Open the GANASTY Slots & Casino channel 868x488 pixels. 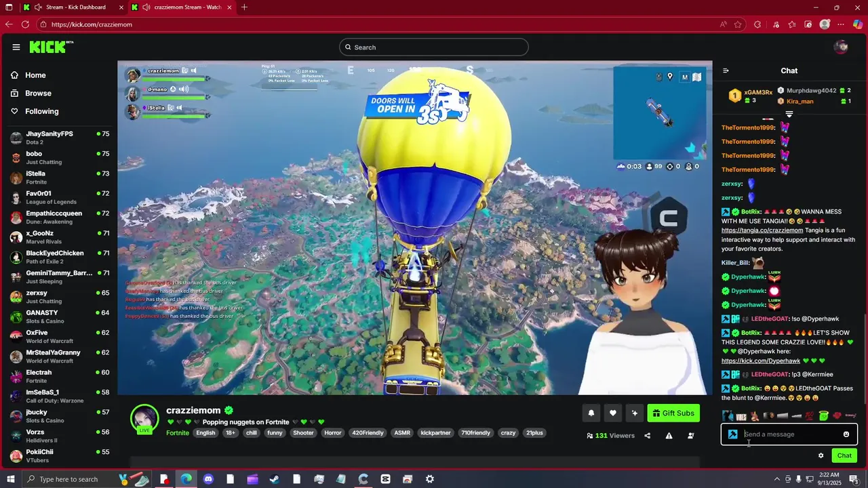[59, 317]
